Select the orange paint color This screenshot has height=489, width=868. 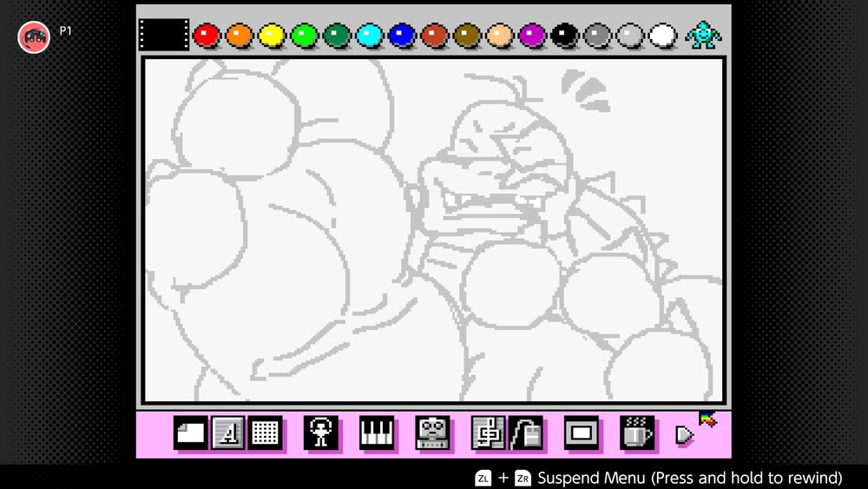click(x=240, y=36)
